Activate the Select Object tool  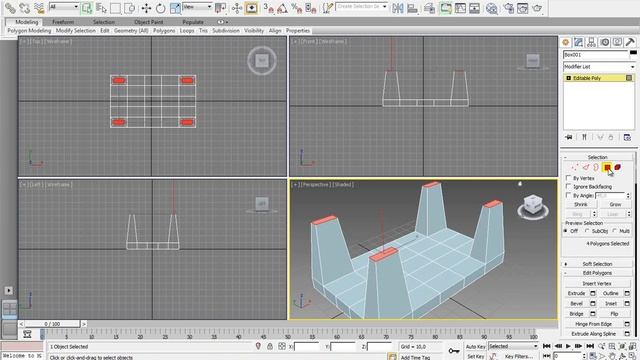coord(87,7)
